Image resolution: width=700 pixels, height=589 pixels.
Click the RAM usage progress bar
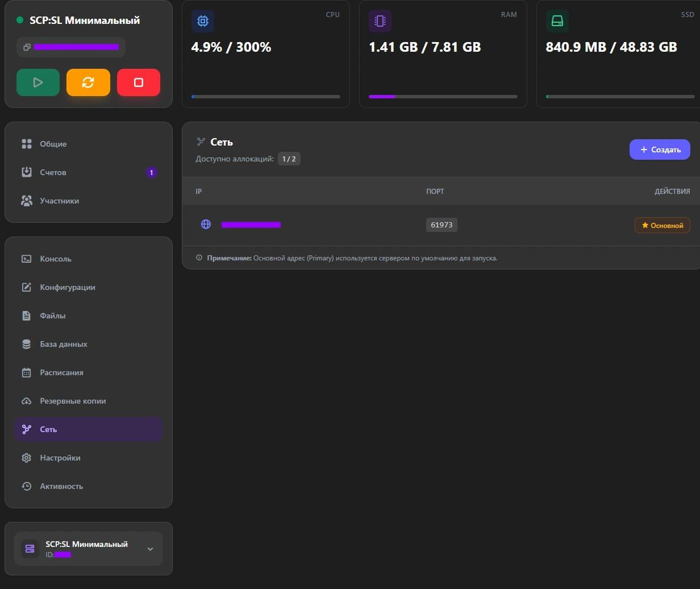(443, 97)
